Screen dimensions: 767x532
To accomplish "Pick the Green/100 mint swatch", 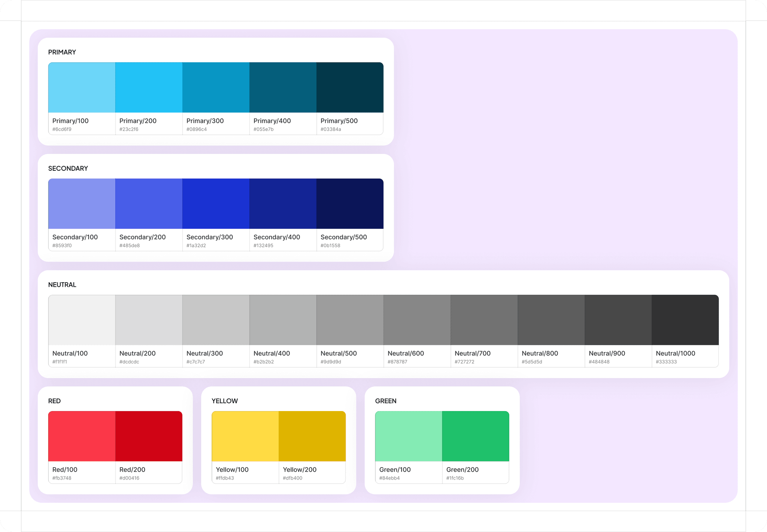I will coord(409,436).
